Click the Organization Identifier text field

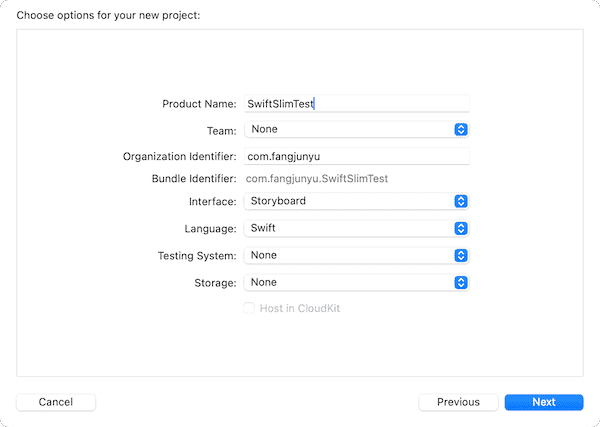point(356,156)
